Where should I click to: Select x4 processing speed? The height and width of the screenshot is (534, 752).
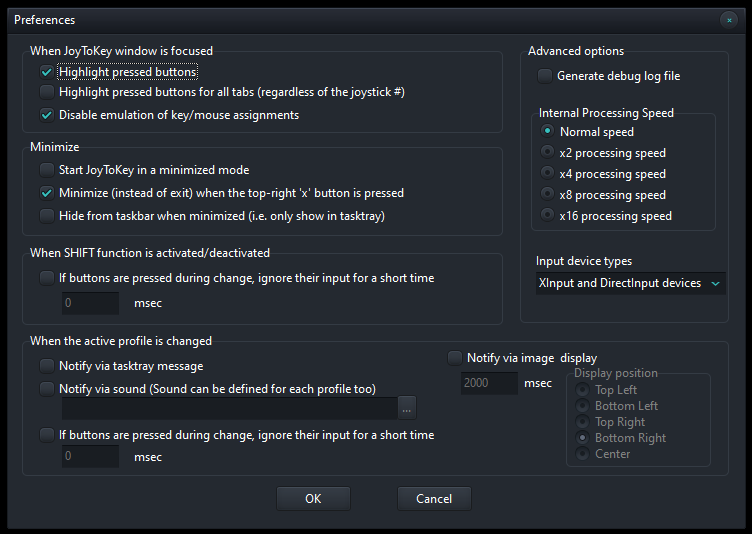(547, 173)
